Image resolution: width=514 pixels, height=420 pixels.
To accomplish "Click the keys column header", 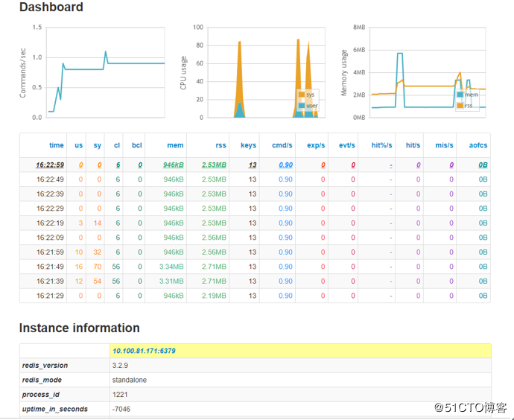I will (x=249, y=145).
